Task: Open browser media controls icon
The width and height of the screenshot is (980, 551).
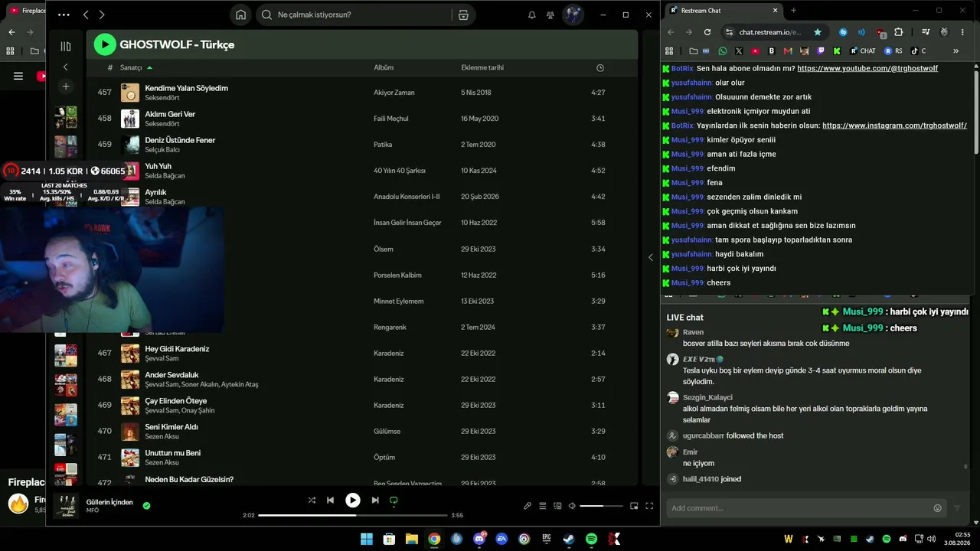Action: (926, 32)
